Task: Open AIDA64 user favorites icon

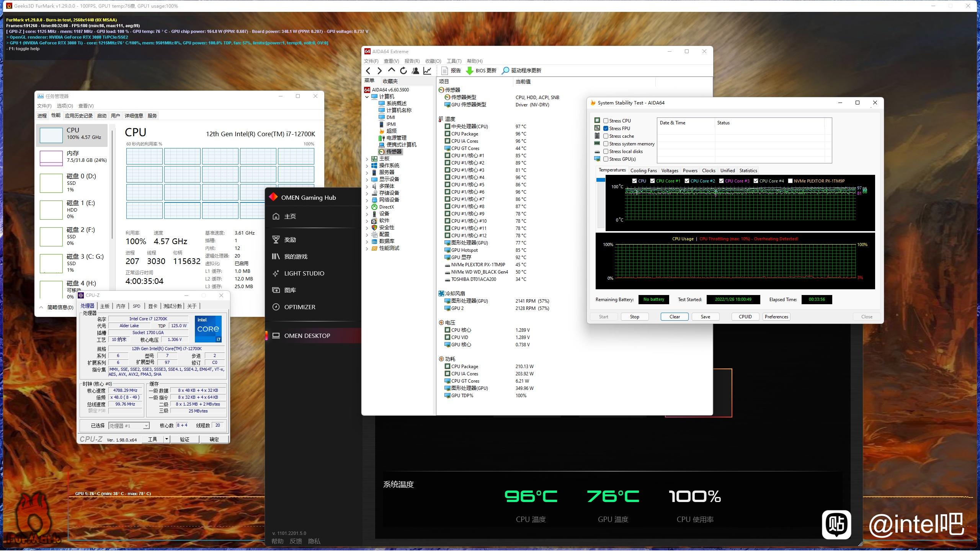Action: [415, 70]
